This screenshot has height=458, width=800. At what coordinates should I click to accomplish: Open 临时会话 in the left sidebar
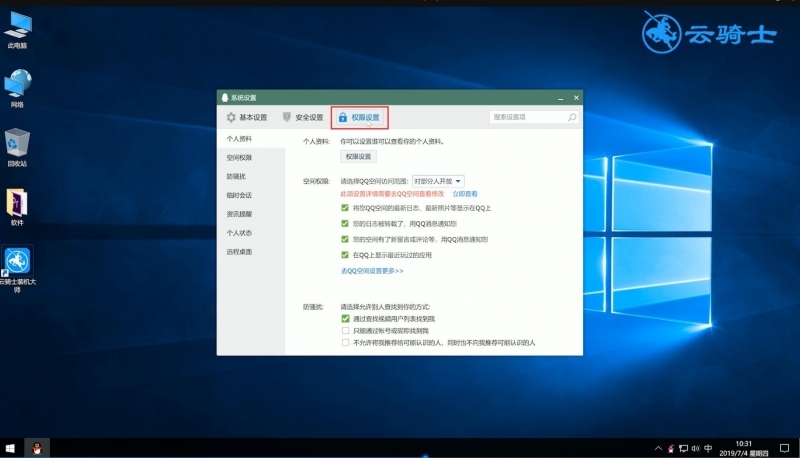(x=251, y=195)
